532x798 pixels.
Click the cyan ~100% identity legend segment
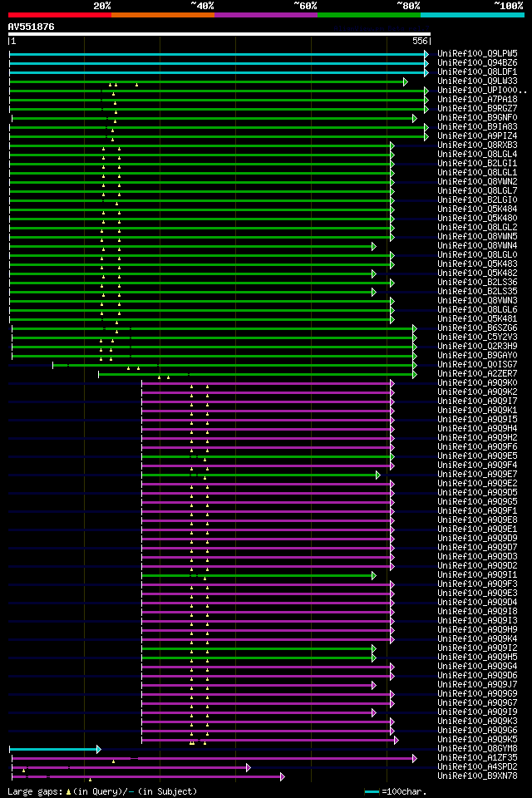tap(472, 15)
